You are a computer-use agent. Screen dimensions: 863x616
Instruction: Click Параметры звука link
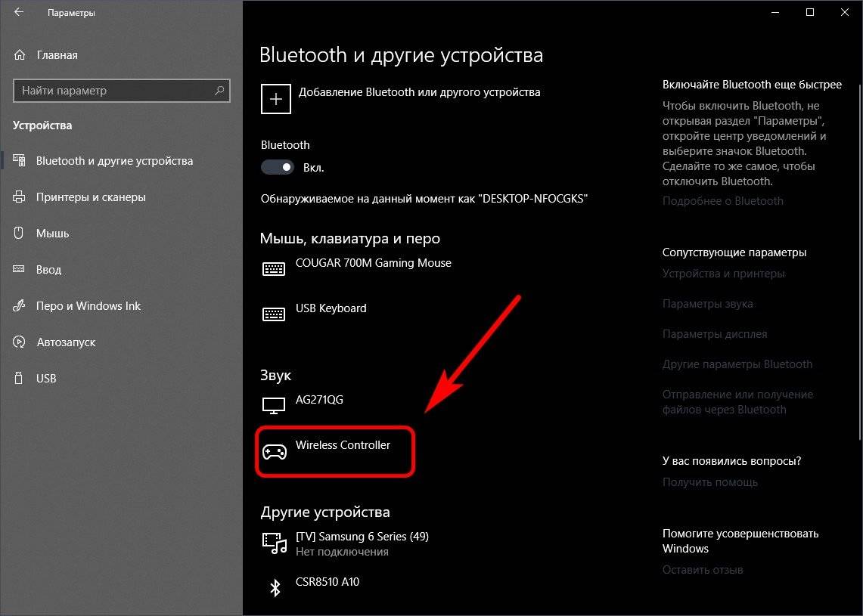pyautogui.click(x=707, y=304)
